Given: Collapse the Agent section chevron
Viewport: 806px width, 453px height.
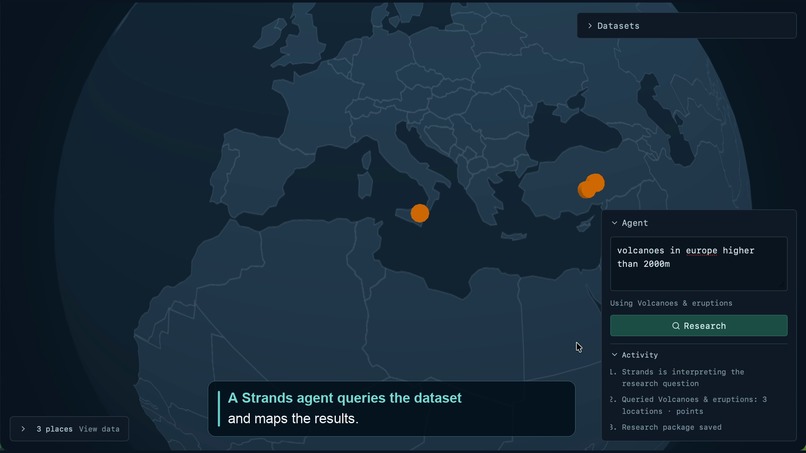Looking at the screenshot, I should point(614,223).
